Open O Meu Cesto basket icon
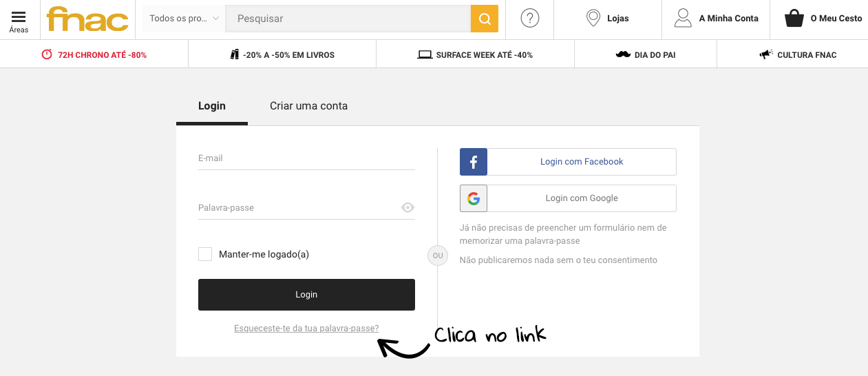 794,19
